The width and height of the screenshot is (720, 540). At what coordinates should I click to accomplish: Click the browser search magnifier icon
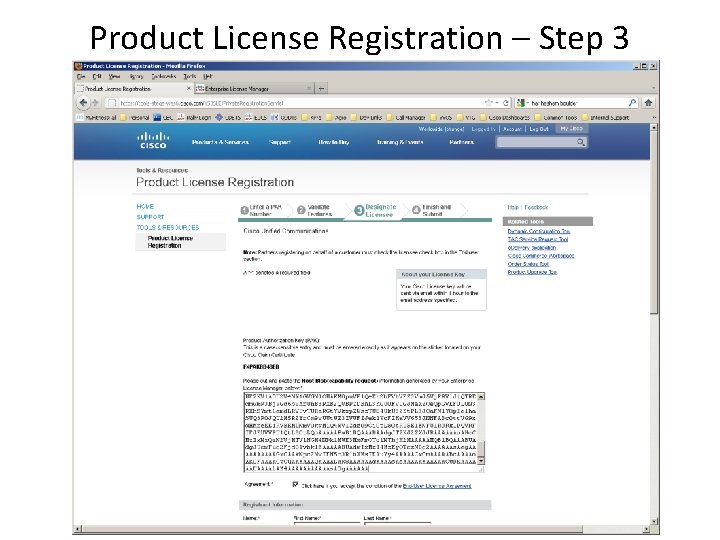[x=632, y=103]
